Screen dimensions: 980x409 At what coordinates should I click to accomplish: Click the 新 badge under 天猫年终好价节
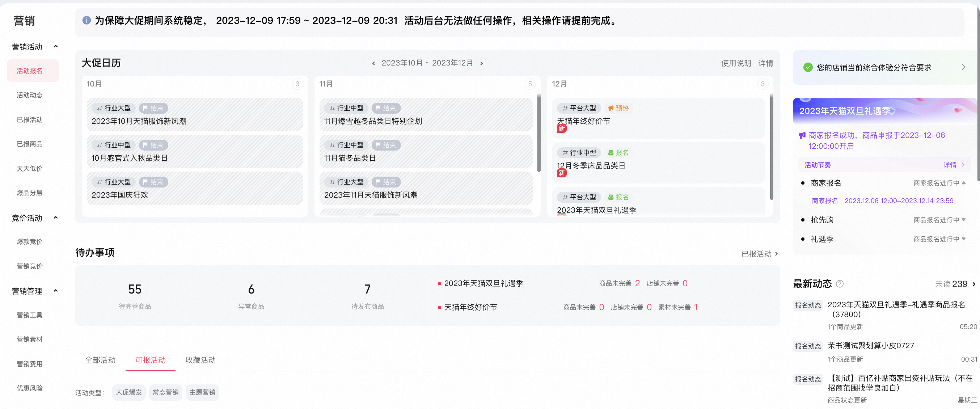562,129
